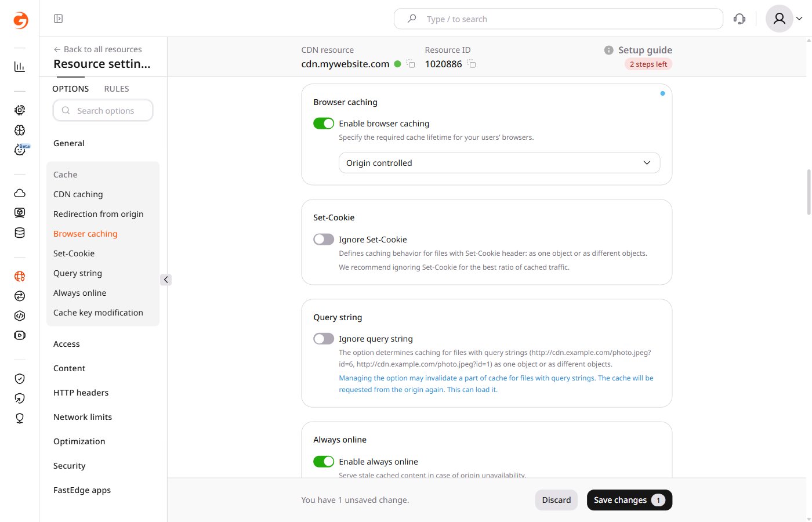
Task: Open the shield arrow sidebar icon
Action: pos(20,398)
